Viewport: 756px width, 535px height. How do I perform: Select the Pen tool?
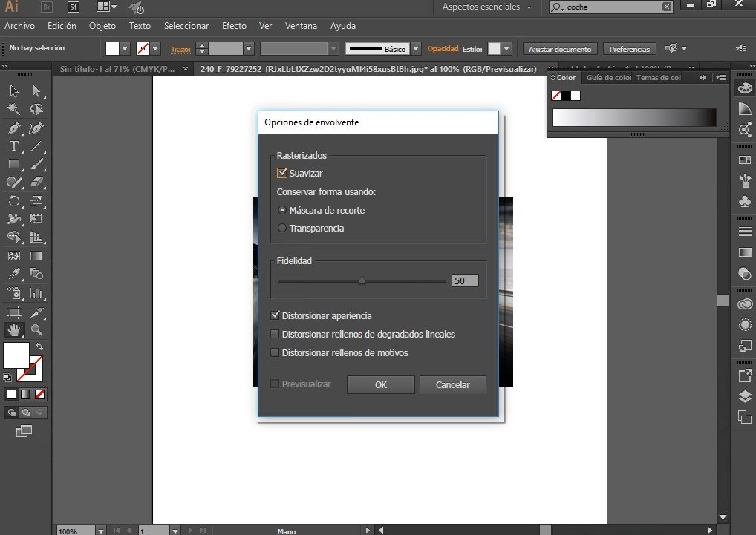14,128
